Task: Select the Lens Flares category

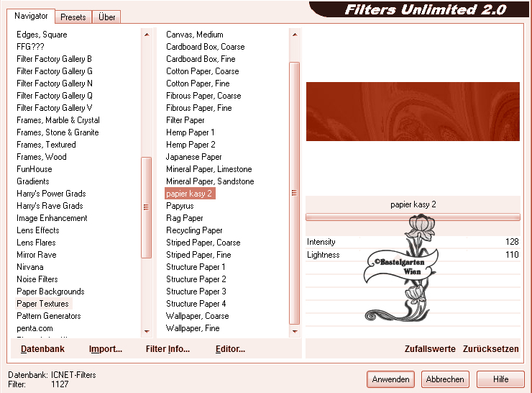Action: coord(36,242)
